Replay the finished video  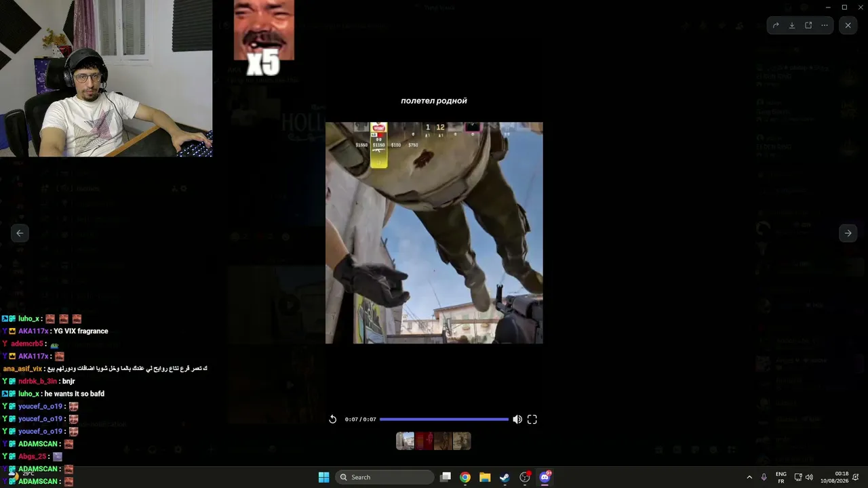(x=332, y=420)
